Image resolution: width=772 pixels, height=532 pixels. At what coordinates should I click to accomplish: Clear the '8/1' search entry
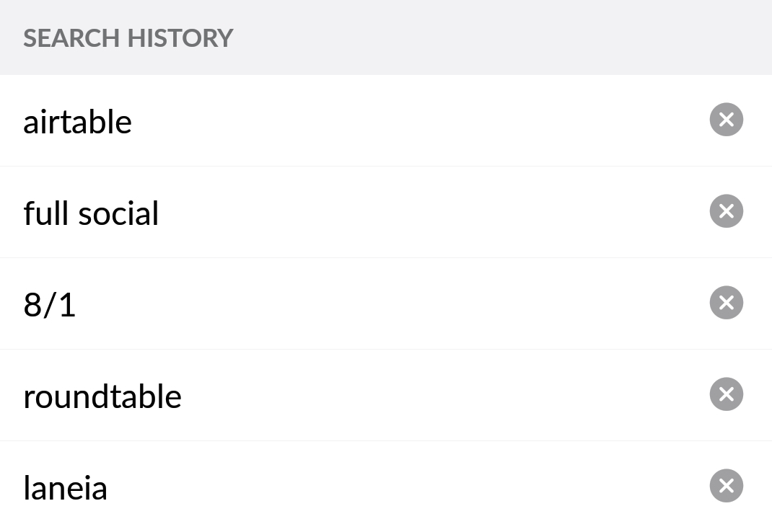(x=727, y=303)
